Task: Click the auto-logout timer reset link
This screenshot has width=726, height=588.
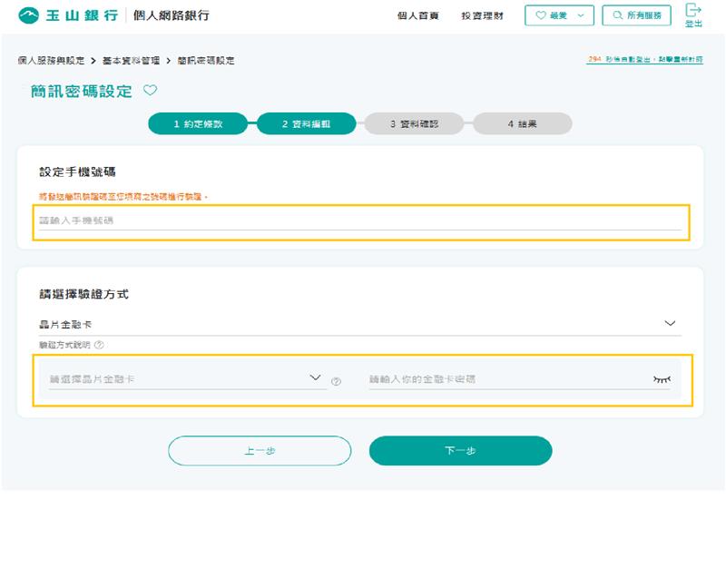Action: (645, 59)
